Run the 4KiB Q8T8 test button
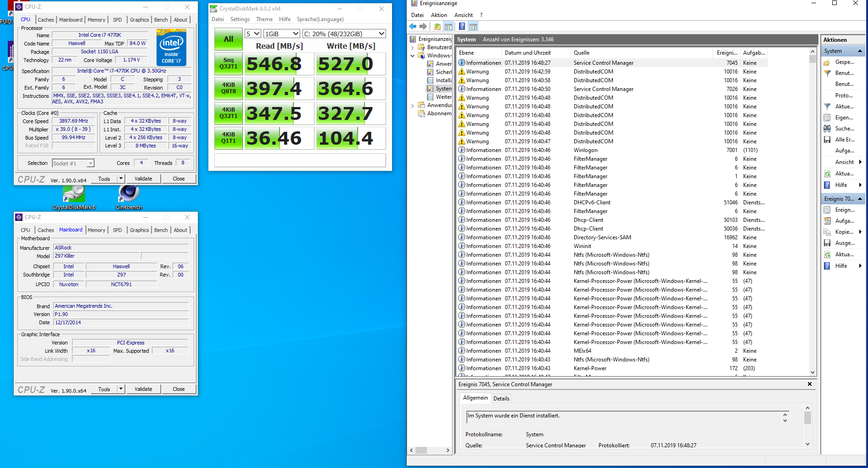868x468 pixels. point(228,88)
